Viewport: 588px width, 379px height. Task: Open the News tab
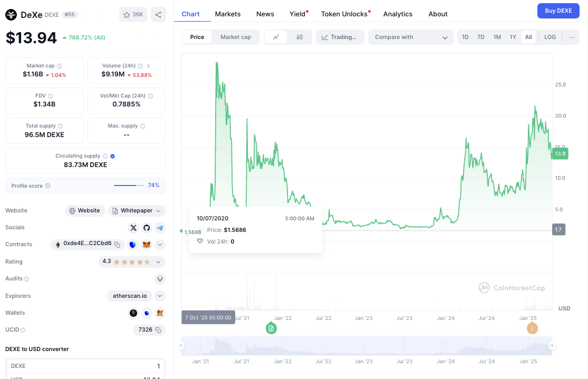pyautogui.click(x=265, y=14)
